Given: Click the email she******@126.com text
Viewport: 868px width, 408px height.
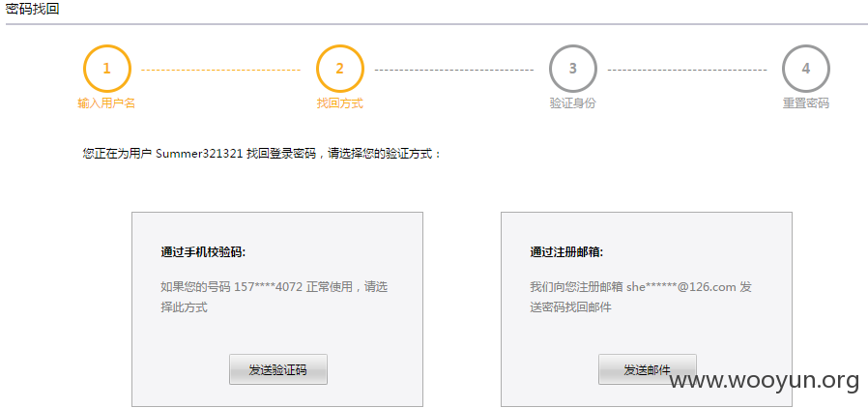Looking at the screenshot, I should coord(681,287).
